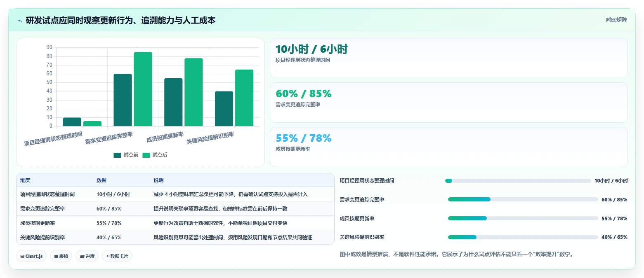Select table row cell 项目经理周状态整理时间
The height and width of the screenshot is (278, 644).
(x=47, y=194)
